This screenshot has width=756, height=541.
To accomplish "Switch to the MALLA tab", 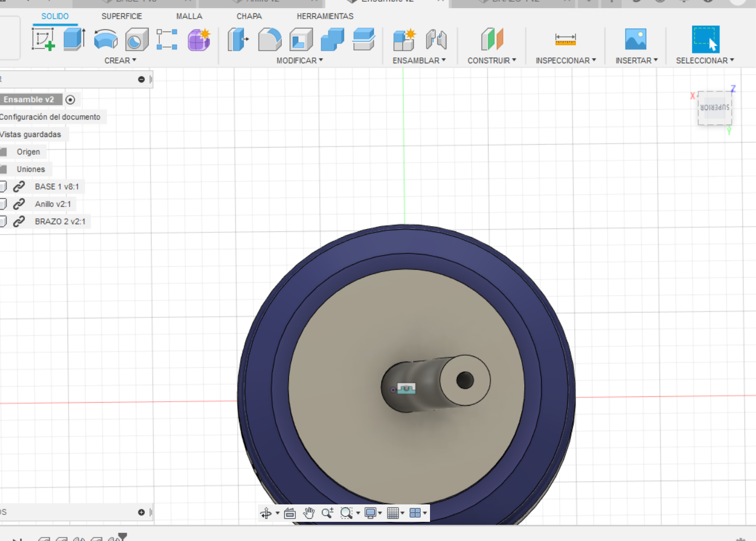I will pyautogui.click(x=189, y=16).
